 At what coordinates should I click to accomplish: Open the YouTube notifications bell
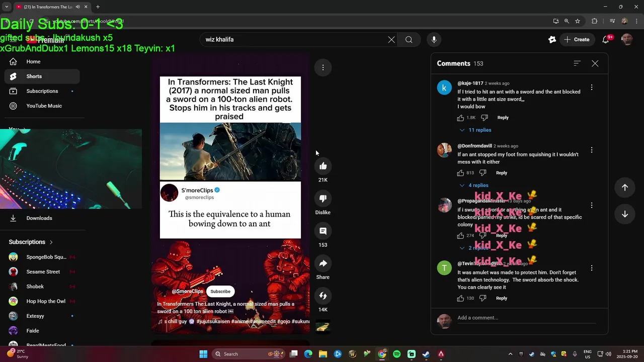[x=606, y=40]
